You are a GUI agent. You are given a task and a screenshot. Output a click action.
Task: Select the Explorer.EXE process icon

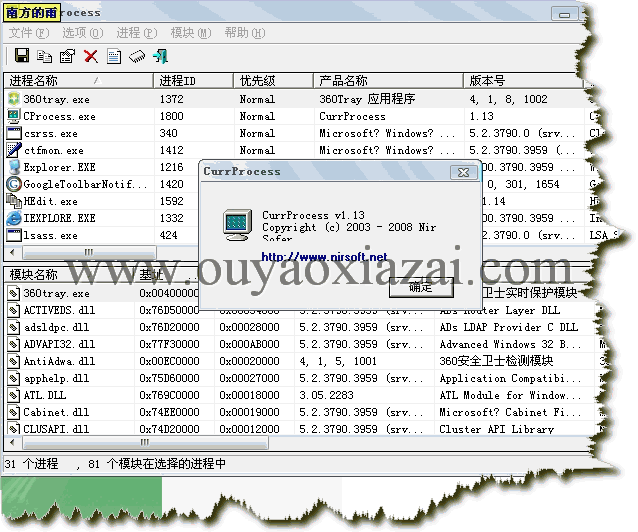[14, 167]
